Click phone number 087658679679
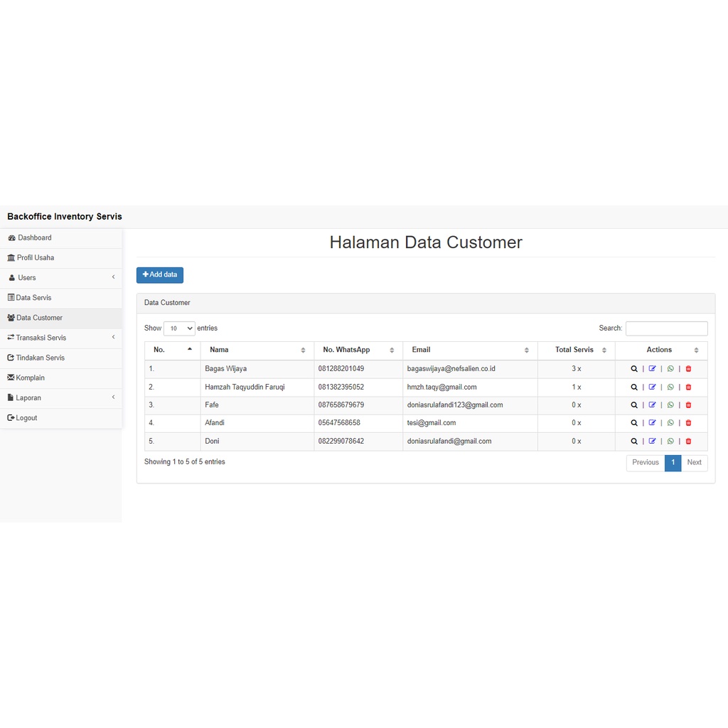The image size is (728, 728). coord(341,405)
